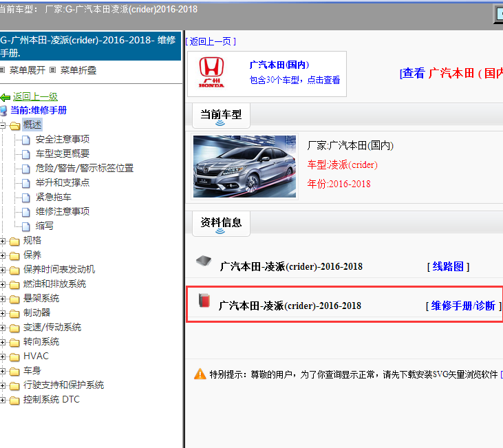Select the 危险/警告/警示标签位置 tree item
This screenshot has width=503, height=448.
(x=85, y=168)
